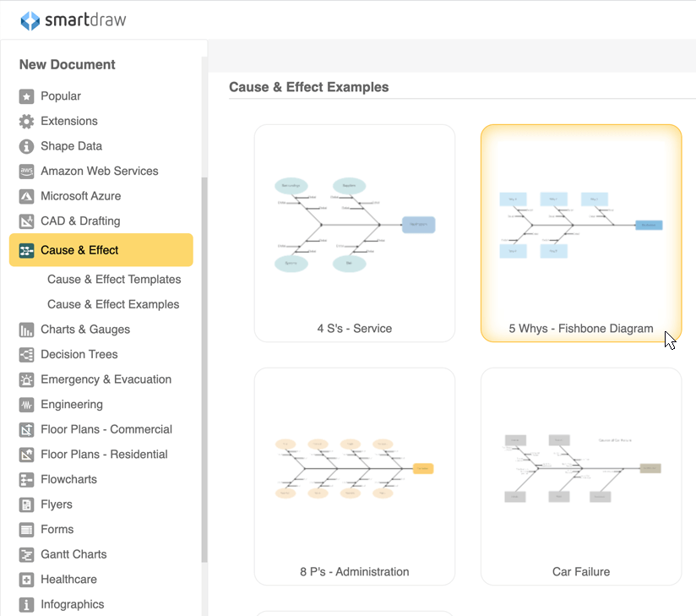Expand Decision Trees category
Screen dimensions: 696x616
click(x=79, y=354)
